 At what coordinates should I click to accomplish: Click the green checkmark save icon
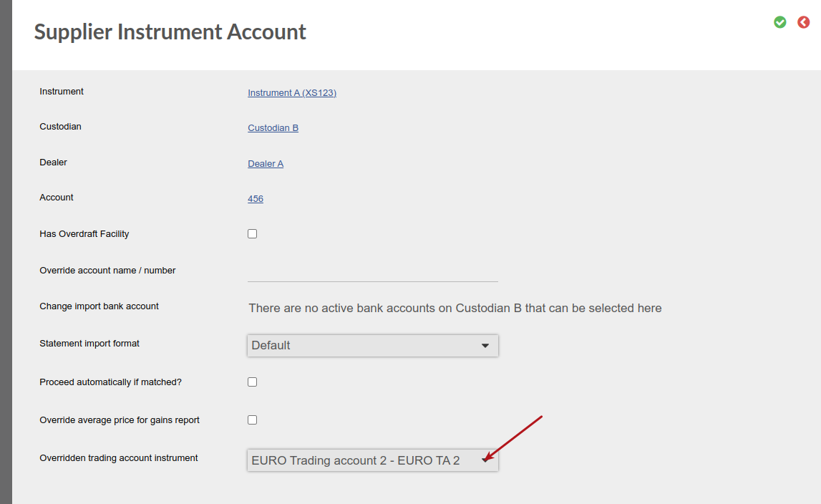[x=779, y=22]
